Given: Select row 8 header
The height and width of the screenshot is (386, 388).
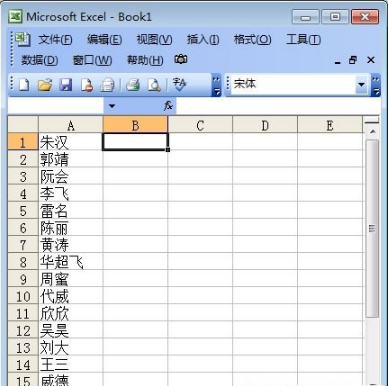Looking at the screenshot, I should pos(23,262).
